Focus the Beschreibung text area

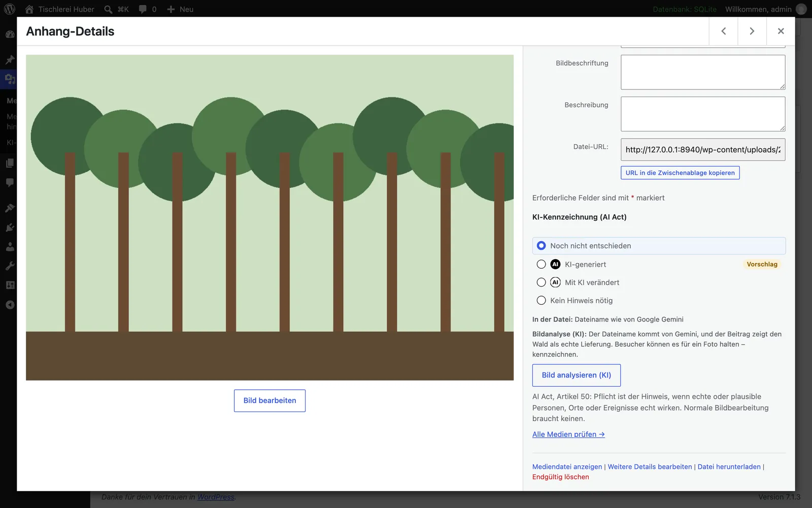pyautogui.click(x=703, y=114)
